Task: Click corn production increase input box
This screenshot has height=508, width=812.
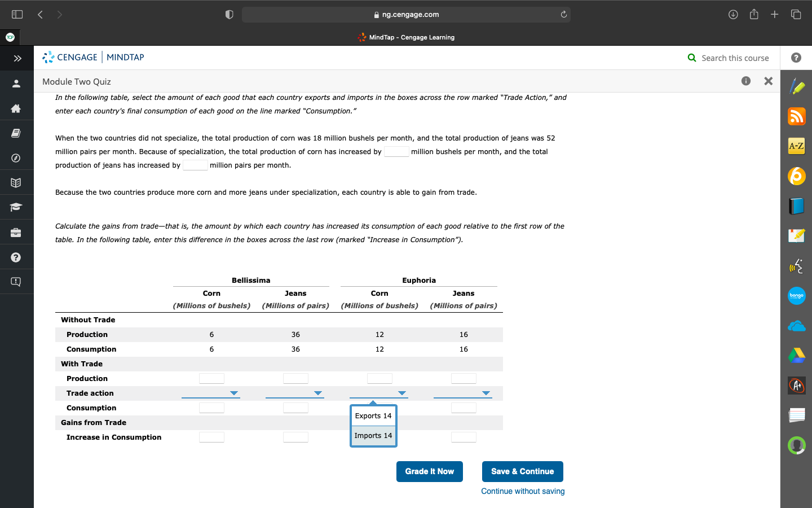Action: click(x=396, y=151)
